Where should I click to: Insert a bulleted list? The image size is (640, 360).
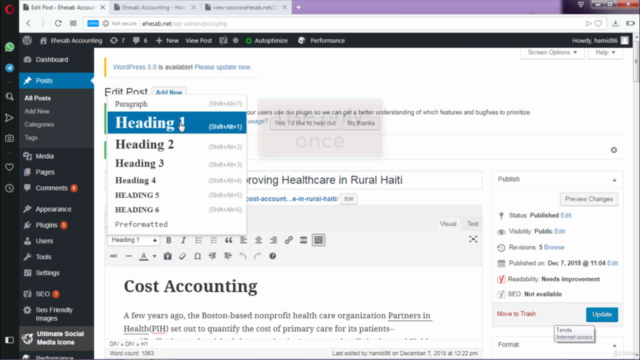(198, 240)
